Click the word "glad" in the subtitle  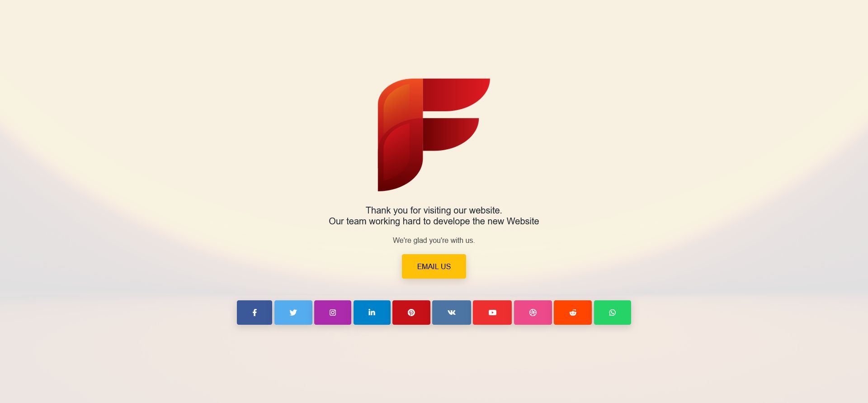pos(420,240)
